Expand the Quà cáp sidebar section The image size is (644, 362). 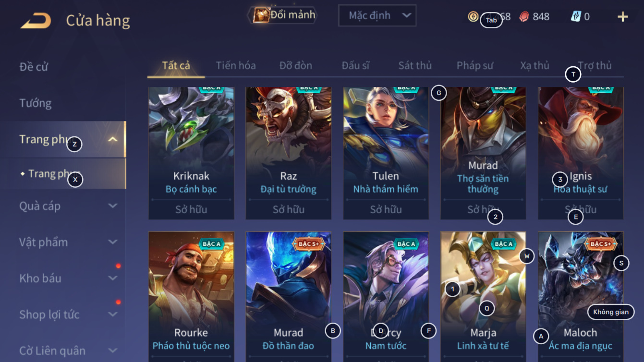(x=113, y=206)
